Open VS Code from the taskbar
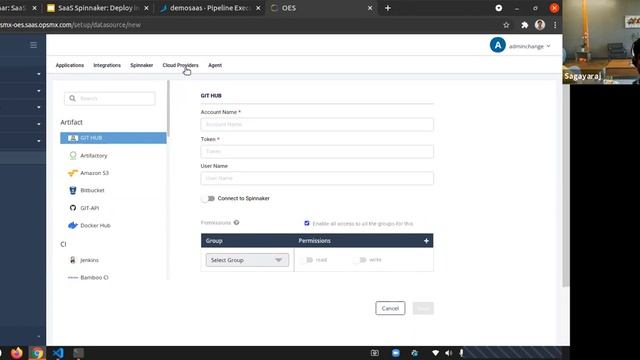This screenshot has width=640, height=360. (58, 353)
